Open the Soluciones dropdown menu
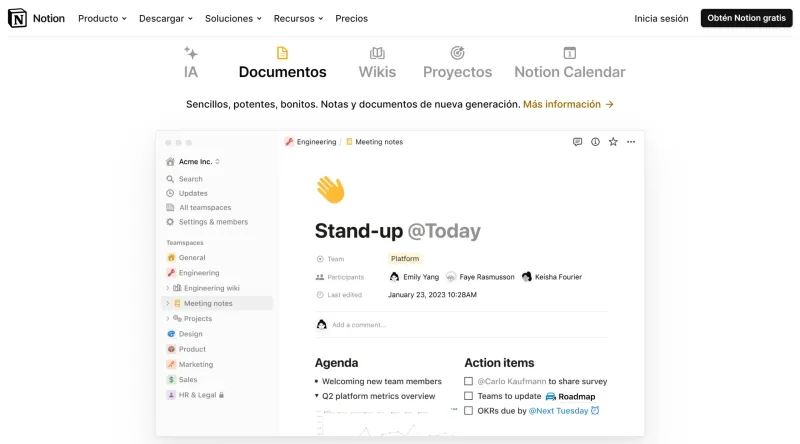The width and height of the screenshot is (800, 444). coord(233,18)
